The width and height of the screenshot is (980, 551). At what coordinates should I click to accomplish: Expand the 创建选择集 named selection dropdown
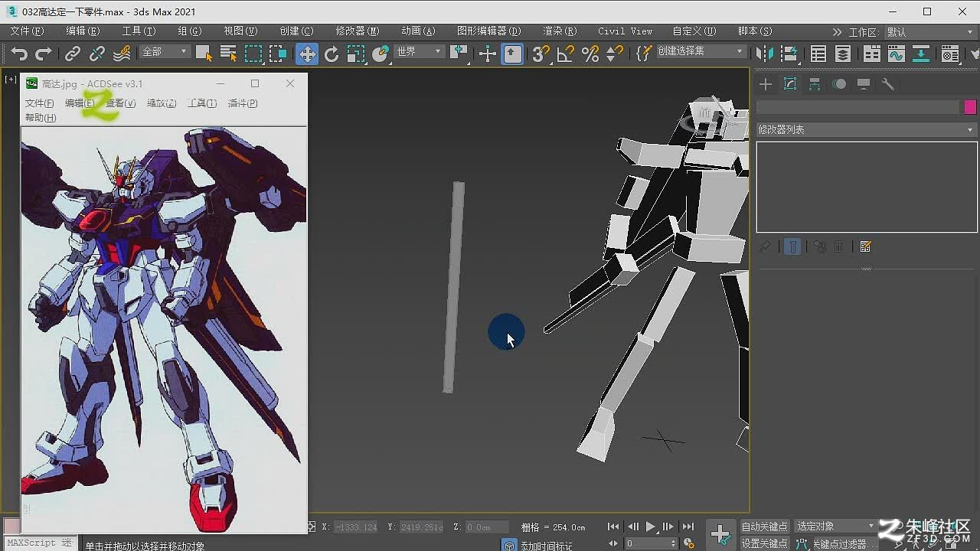pyautogui.click(x=701, y=51)
